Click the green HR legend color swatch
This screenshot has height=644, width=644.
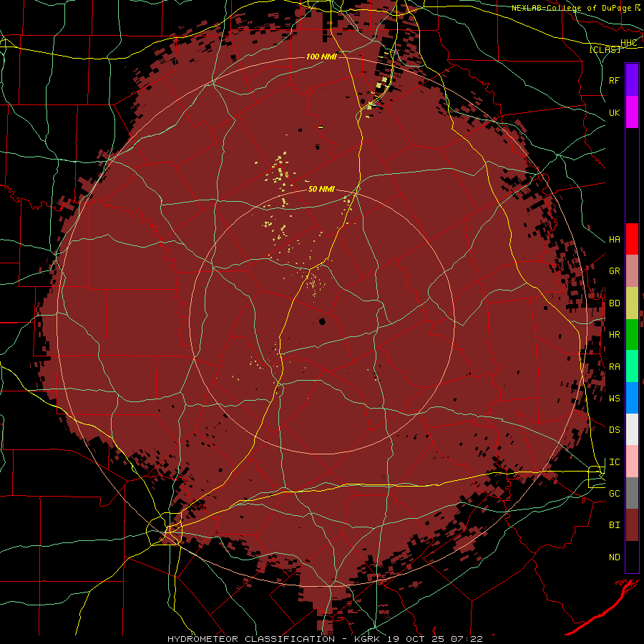632,335
